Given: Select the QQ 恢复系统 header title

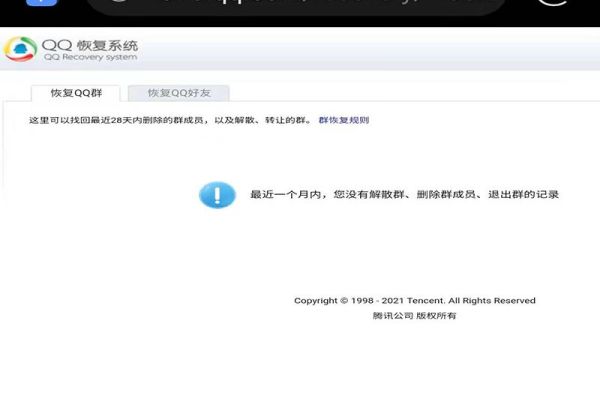Looking at the screenshot, I should click(90, 46).
